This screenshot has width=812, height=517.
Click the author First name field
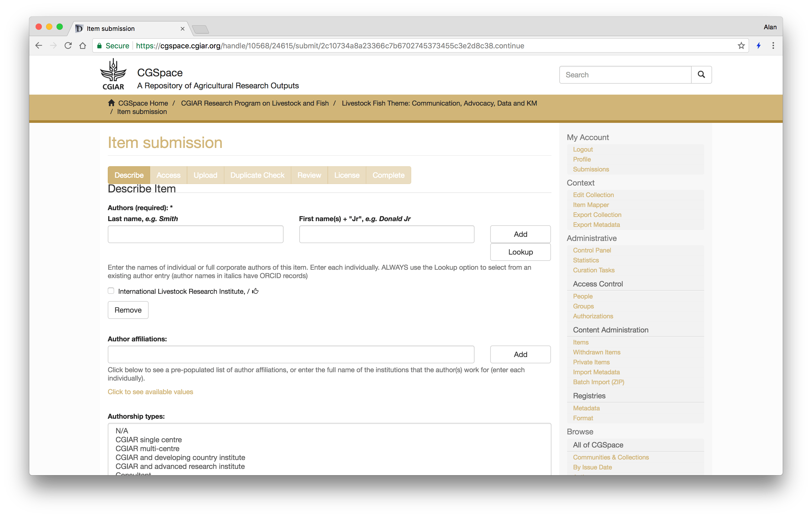tap(387, 234)
